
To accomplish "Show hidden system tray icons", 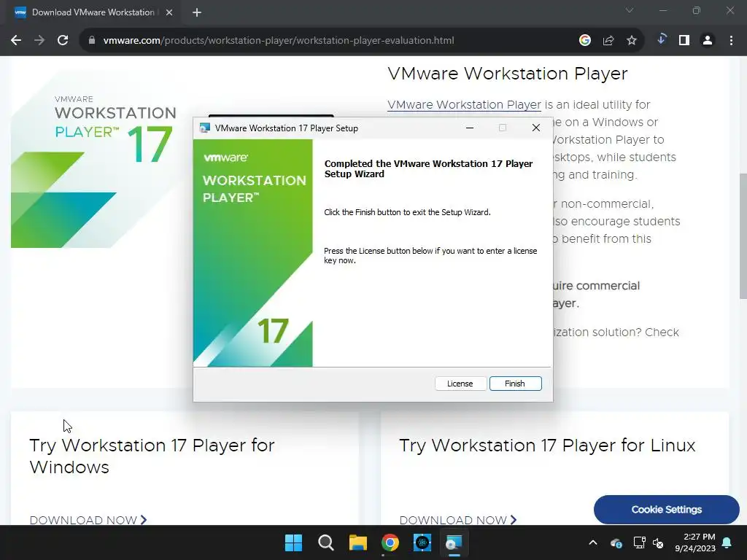I will point(593,542).
